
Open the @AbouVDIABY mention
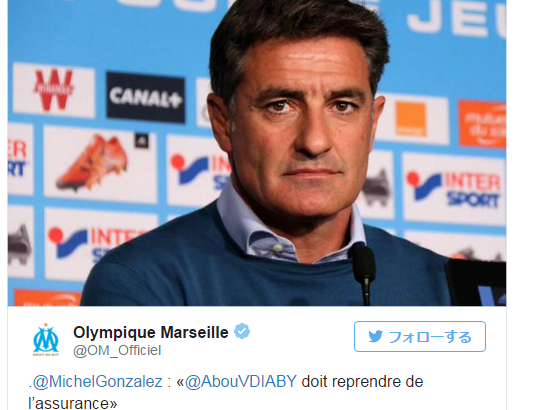click(x=241, y=381)
